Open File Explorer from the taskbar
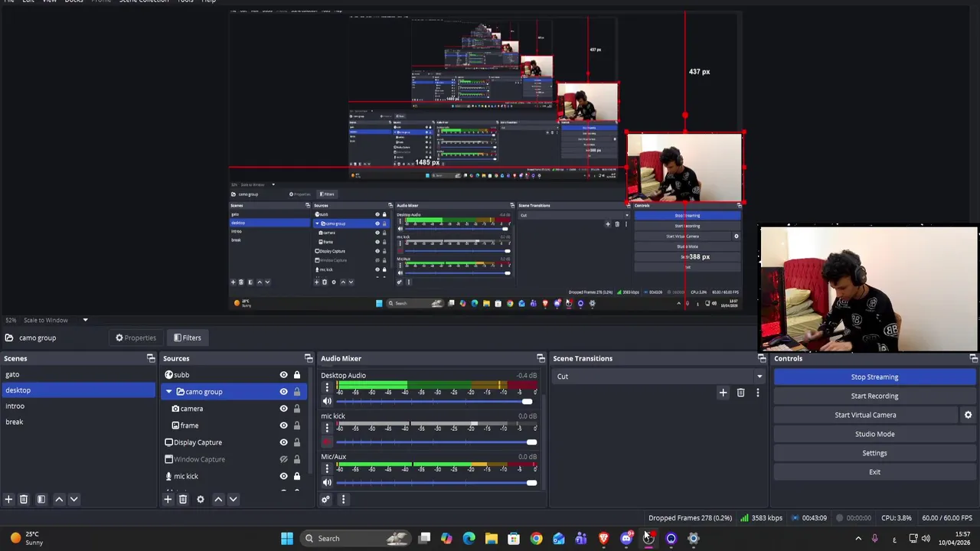Image resolution: width=980 pixels, height=551 pixels. tap(492, 538)
